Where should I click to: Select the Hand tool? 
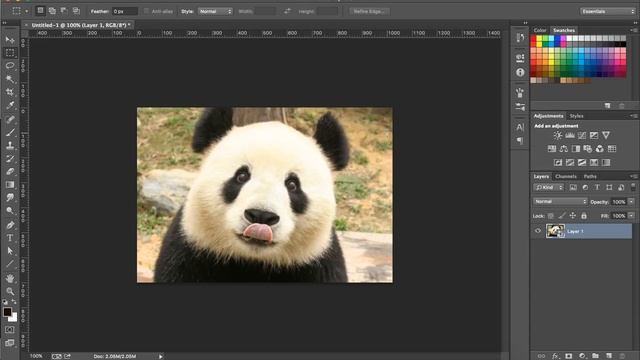tap(10, 278)
